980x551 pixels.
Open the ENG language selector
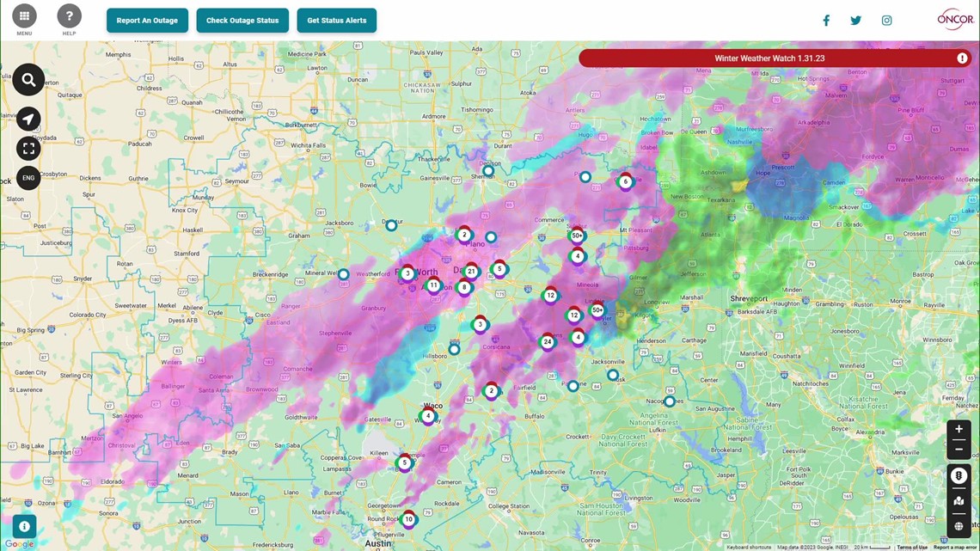(x=28, y=177)
